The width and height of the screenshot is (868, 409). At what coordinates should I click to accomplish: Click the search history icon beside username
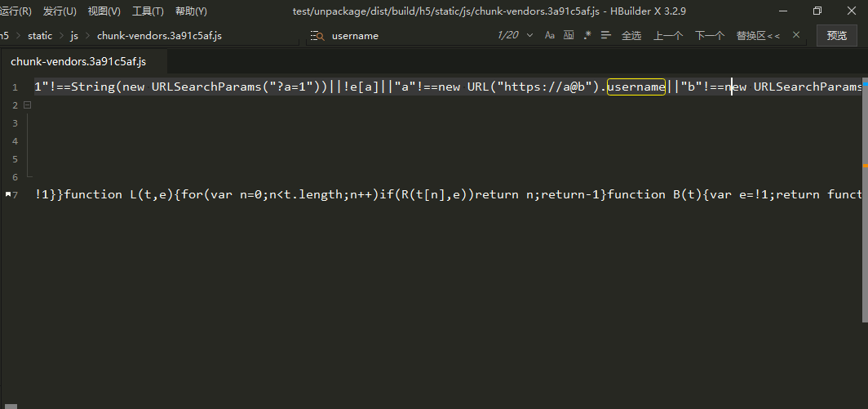[x=317, y=36]
